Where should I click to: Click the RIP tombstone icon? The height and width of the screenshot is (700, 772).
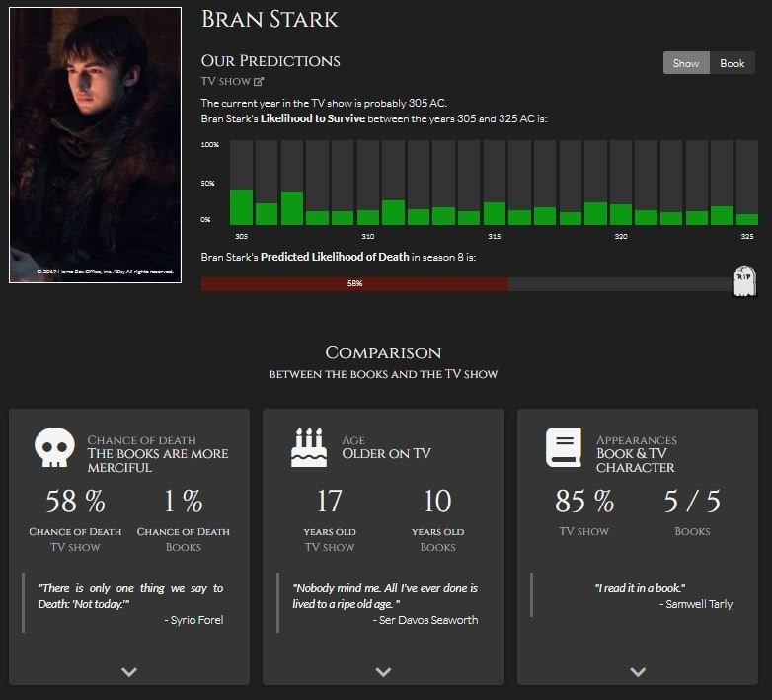pos(744,281)
